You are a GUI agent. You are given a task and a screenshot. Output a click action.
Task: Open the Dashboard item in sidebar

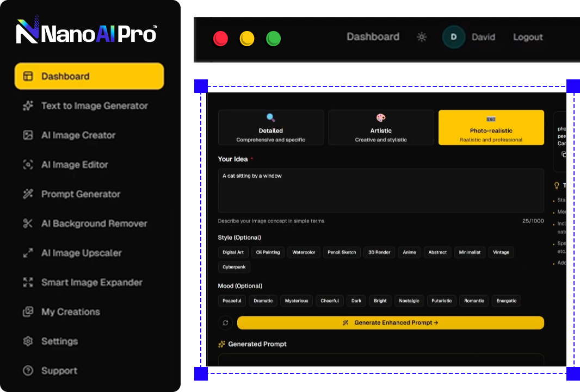pyautogui.click(x=89, y=76)
